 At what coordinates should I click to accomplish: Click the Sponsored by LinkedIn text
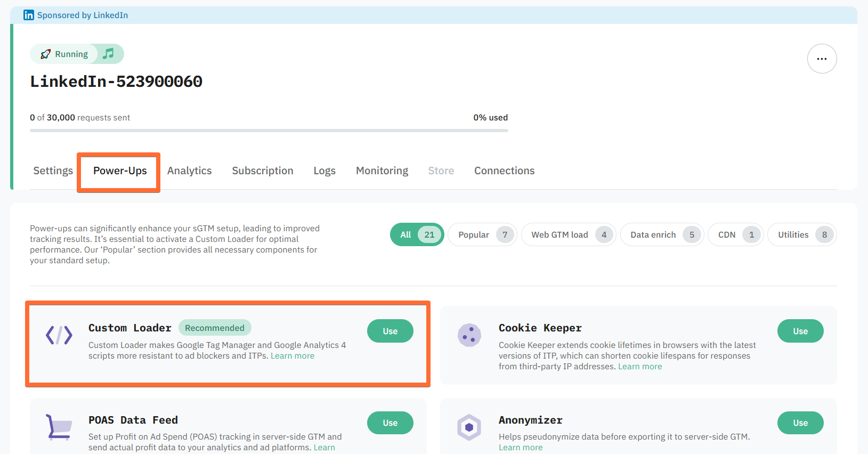[83, 15]
